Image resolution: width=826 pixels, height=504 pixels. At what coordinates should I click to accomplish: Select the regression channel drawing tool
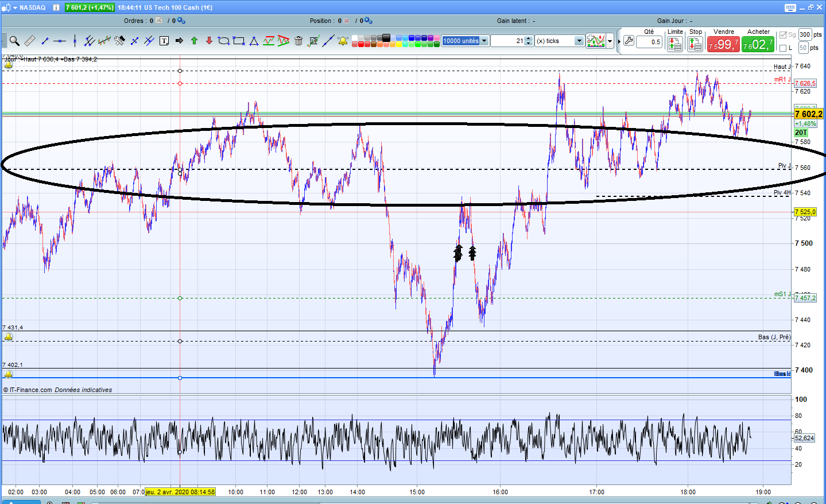point(104,41)
